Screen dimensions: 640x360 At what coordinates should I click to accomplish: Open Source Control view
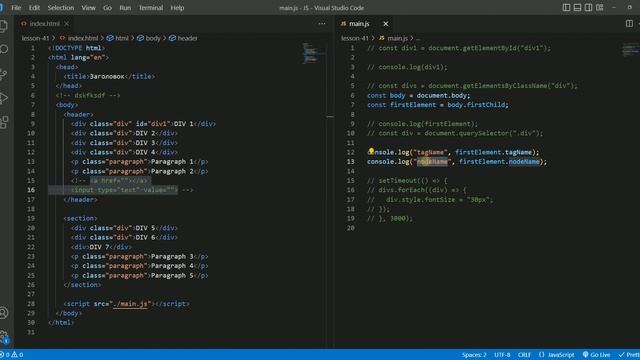point(4,74)
